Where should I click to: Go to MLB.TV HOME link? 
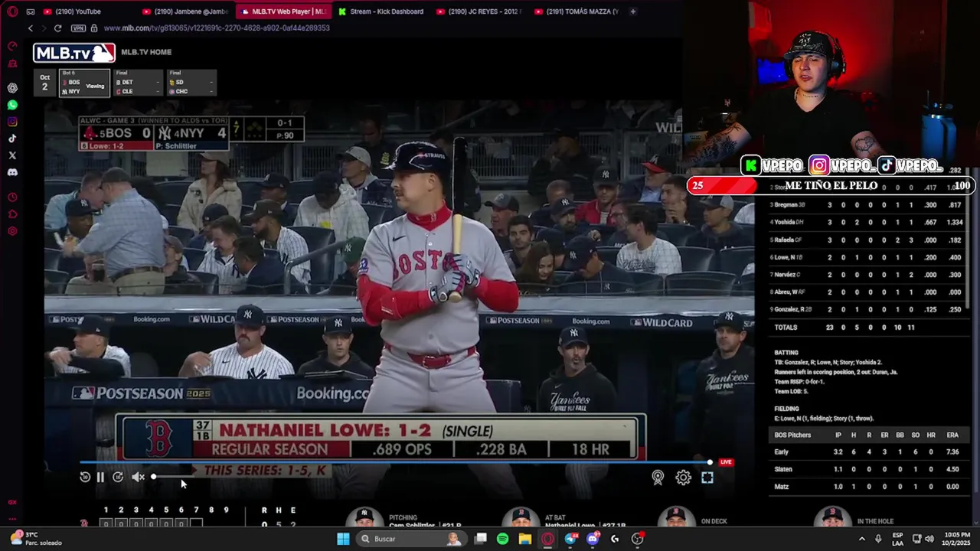click(x=146, y=52)
